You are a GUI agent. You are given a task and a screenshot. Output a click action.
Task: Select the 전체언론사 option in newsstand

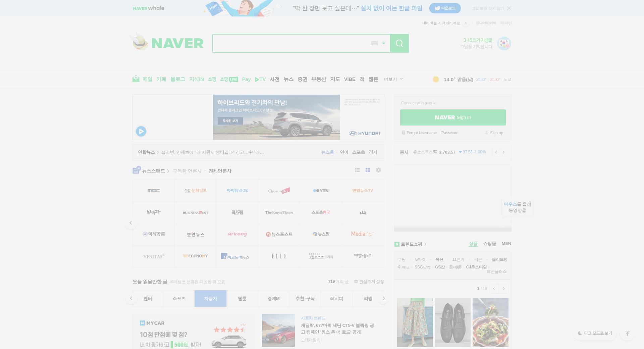[220, 171]
